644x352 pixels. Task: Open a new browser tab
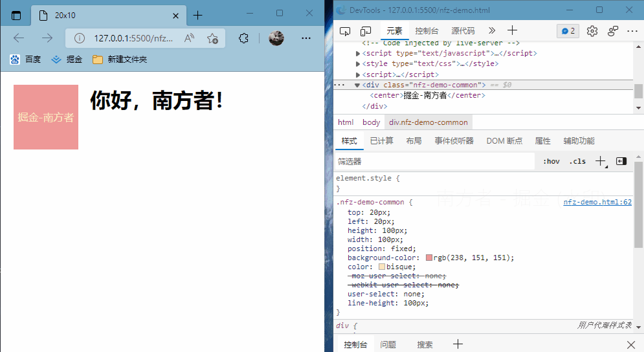click(x=197, y=16)
